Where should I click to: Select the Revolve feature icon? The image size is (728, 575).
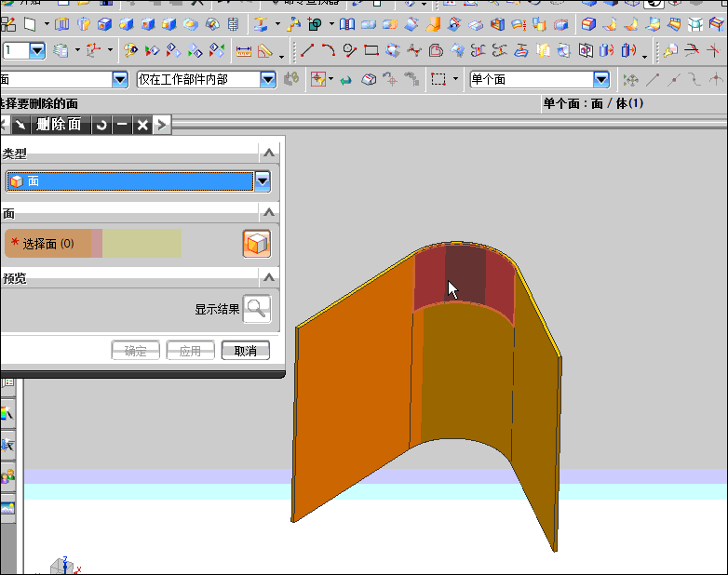(84, 24)
